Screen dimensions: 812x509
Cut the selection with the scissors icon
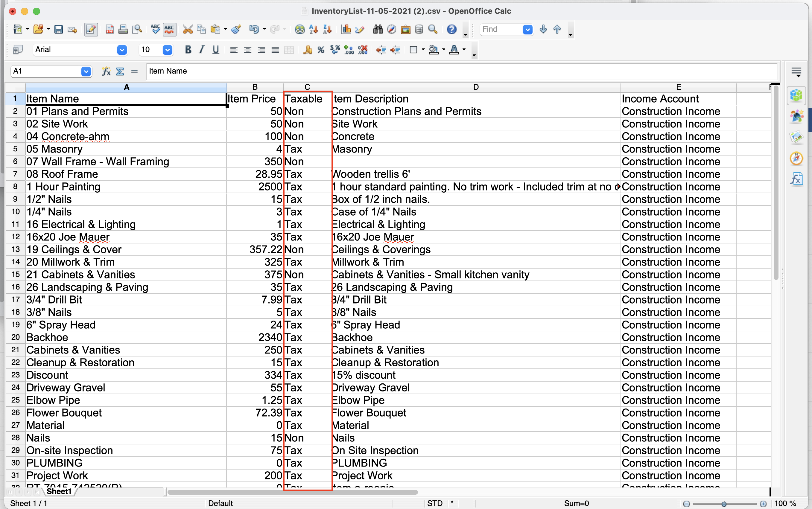coord(188,30)
